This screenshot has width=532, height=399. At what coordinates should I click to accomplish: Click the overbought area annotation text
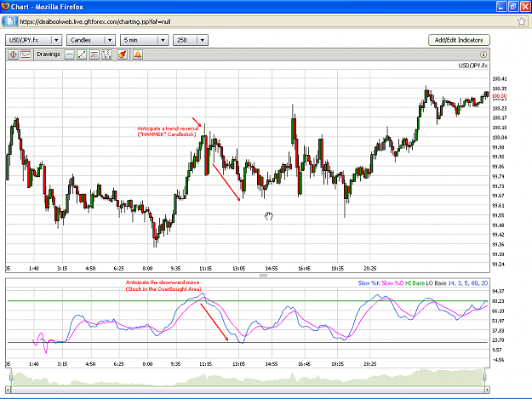[x=163, y=286]
